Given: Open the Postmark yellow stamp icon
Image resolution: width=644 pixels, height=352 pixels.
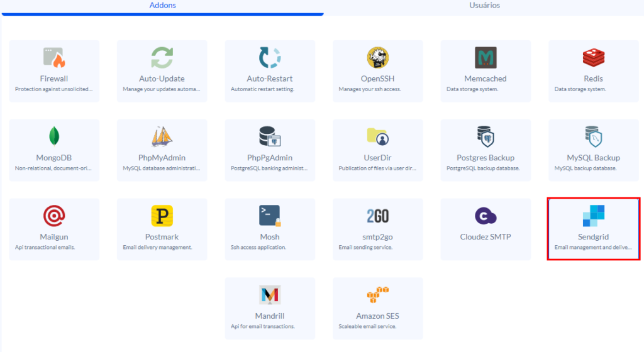Looking at the screenshot, I should click(162, 216).
